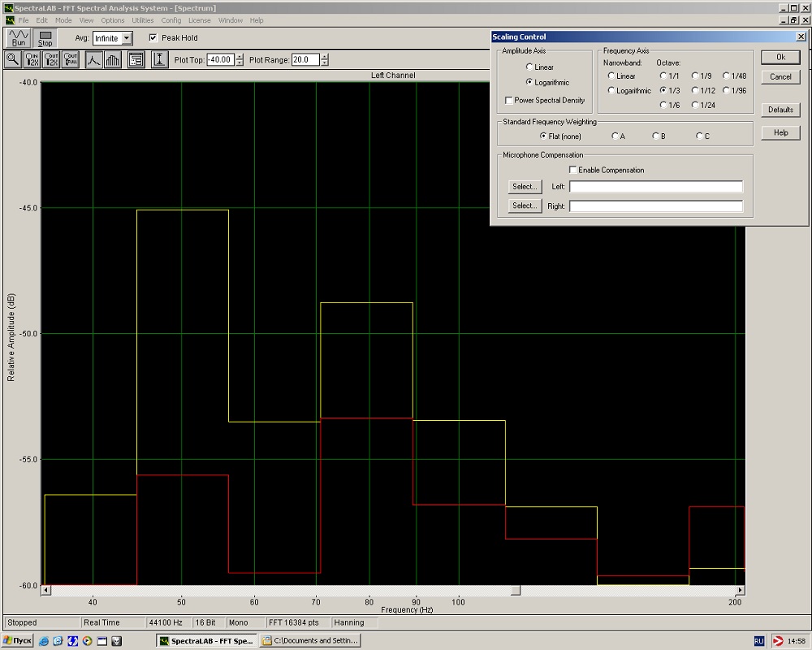Open the Avg dropdown list
The image size is (812, 650).
[127, 38]
